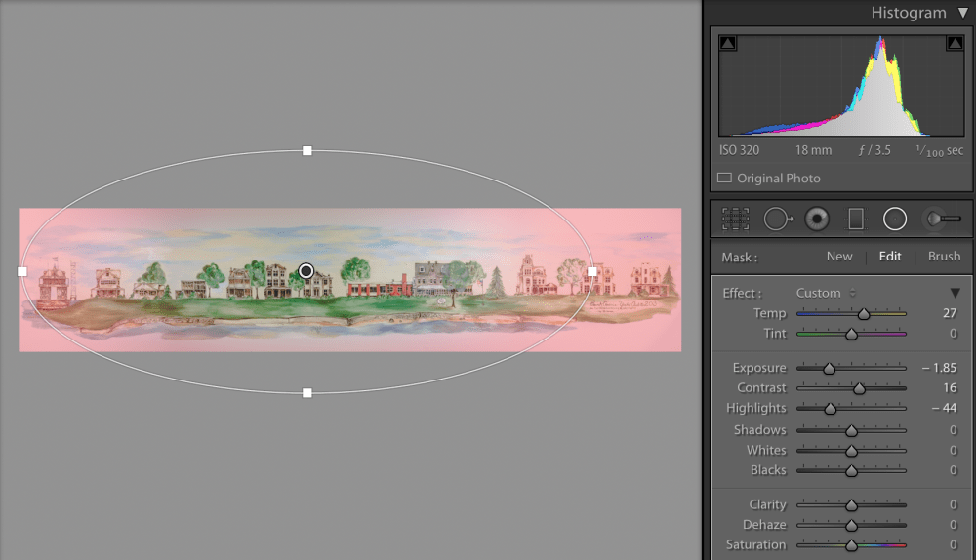Select the Adjustment Brush tool
The height and width of the screenshot is (560, 976).
[x=943, y=219]
